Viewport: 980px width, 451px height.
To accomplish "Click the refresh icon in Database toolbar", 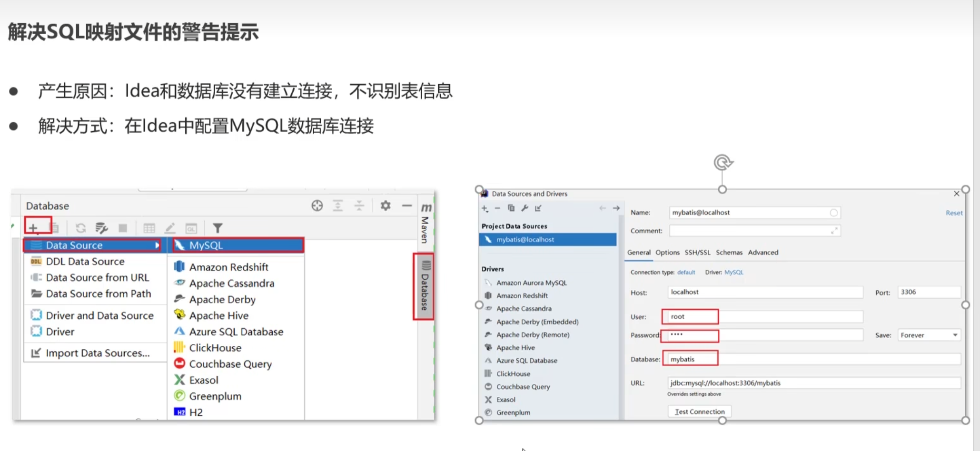I will point(80,228).
